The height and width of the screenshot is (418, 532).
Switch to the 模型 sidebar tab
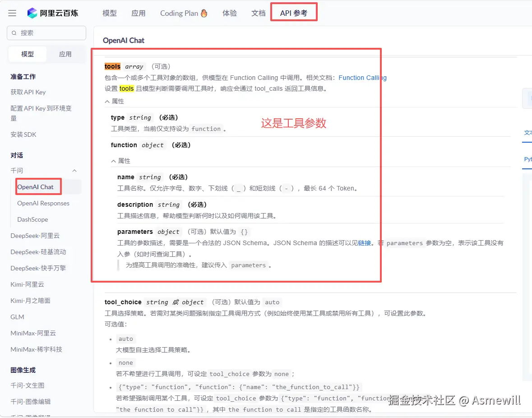[28, 54]
